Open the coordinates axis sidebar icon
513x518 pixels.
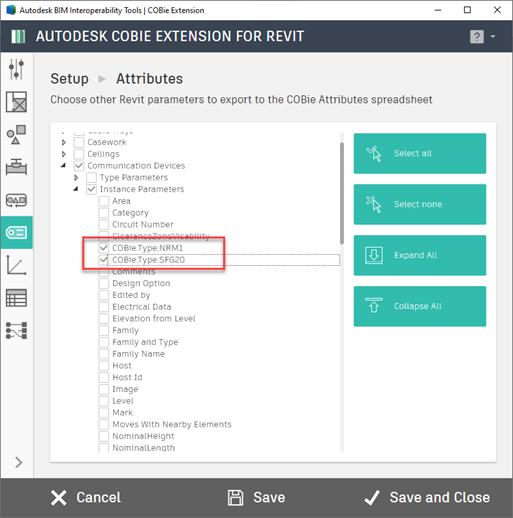click(x=16, y=265)
